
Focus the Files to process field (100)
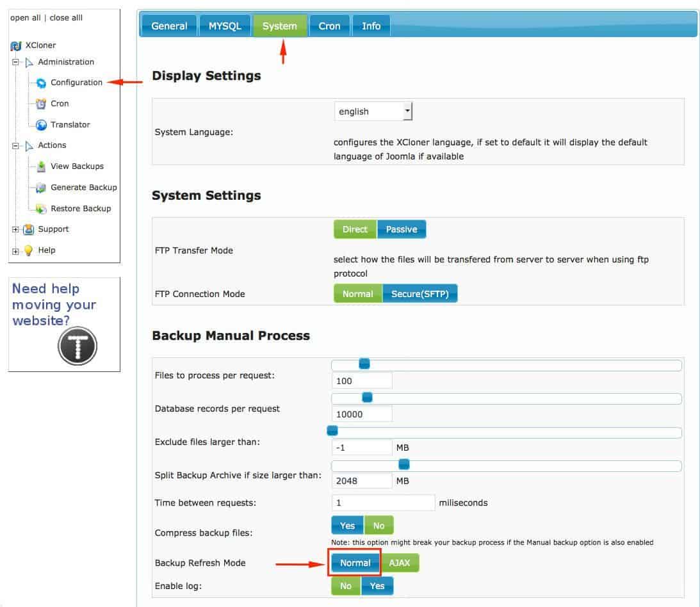[362, 381]
